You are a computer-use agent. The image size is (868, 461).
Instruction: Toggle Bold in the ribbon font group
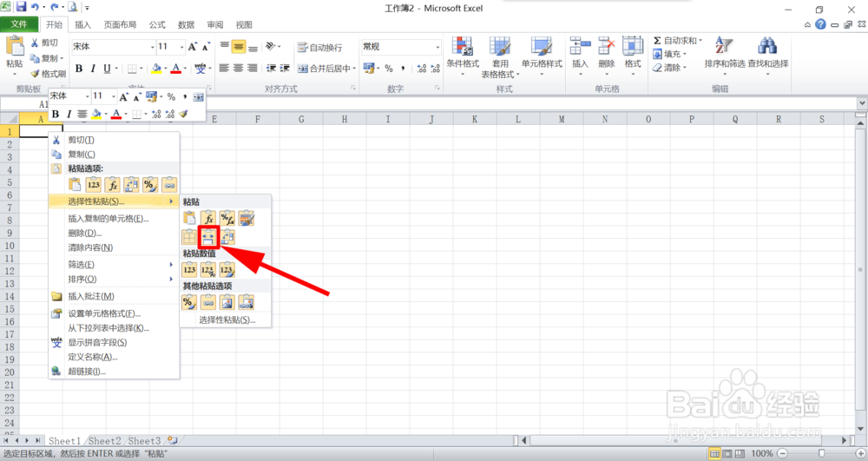79,68
